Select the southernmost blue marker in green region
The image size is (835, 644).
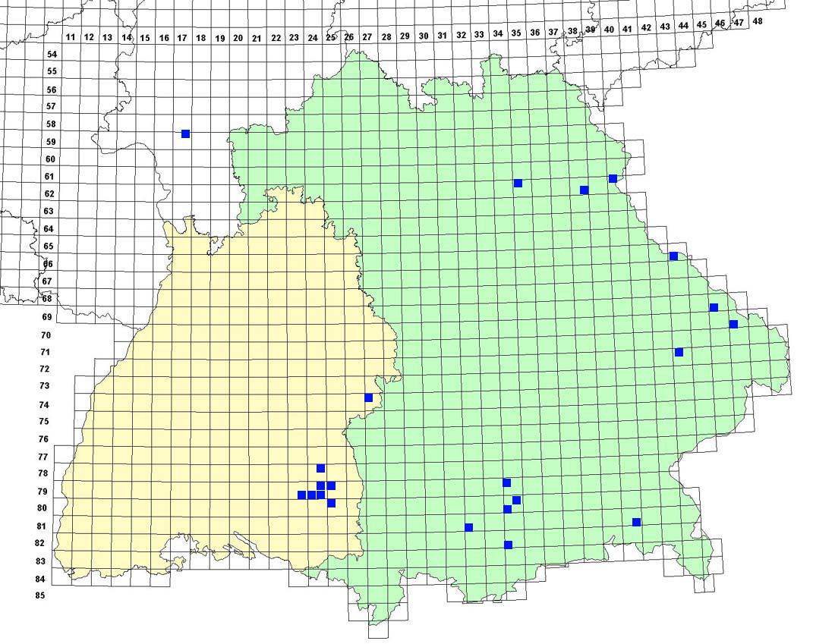[508, 545]
